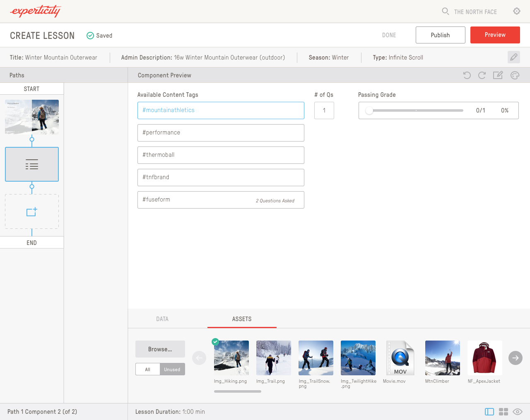Click the Component Preview header label
Viewport: 530px width, 420px height.
[x=164, y=75]
